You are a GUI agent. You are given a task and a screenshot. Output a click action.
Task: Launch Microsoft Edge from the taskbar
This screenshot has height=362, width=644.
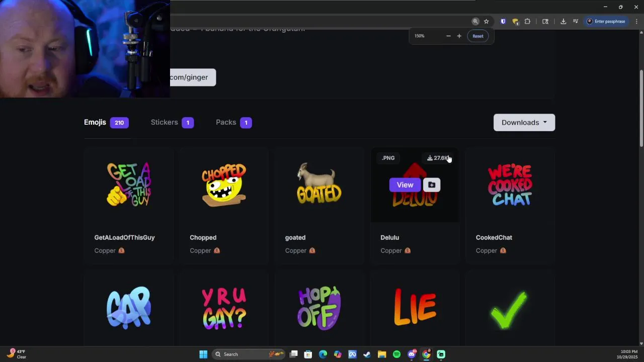click(x=323, y=354)
